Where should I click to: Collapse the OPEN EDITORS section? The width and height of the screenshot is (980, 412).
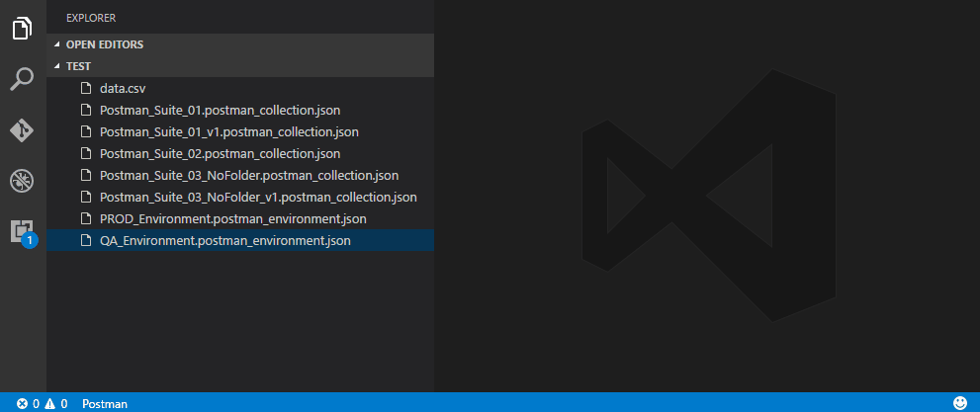240,44
